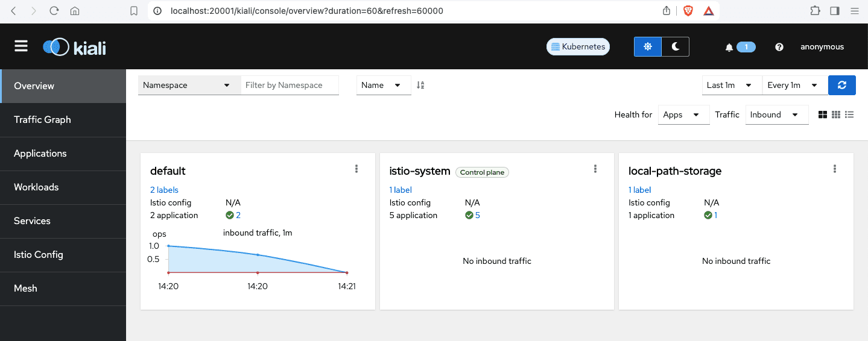Screen dimensions: 868x341
Task: Click the browser back arrow
Action: tap(14, 11)
